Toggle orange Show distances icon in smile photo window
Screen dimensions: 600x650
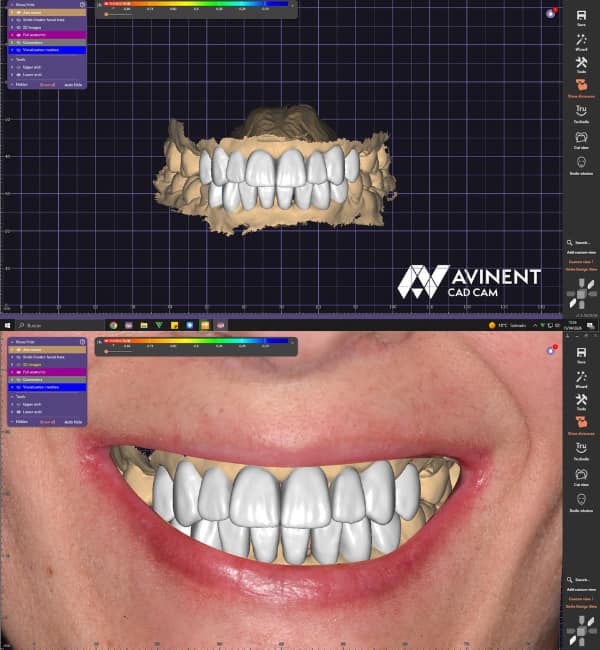(581, 422)
